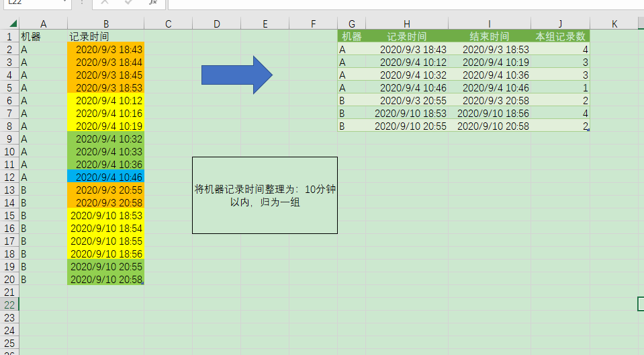Click cell H2 with 2020/9/3 18:43
644x355 pixels.
click(x=406, y=49)
